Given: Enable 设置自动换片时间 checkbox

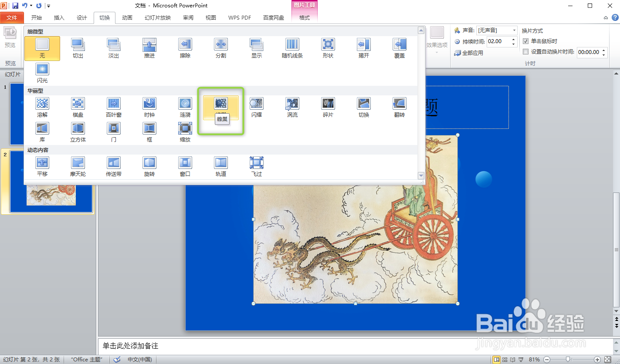Looking at the screenshot, I should pos(526,52).
